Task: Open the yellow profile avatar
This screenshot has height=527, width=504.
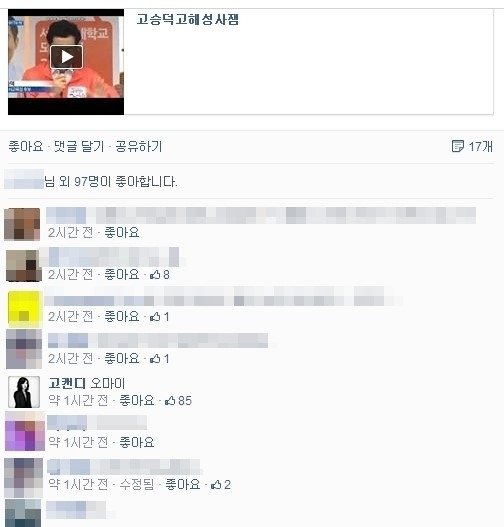Action: [24, 309]
